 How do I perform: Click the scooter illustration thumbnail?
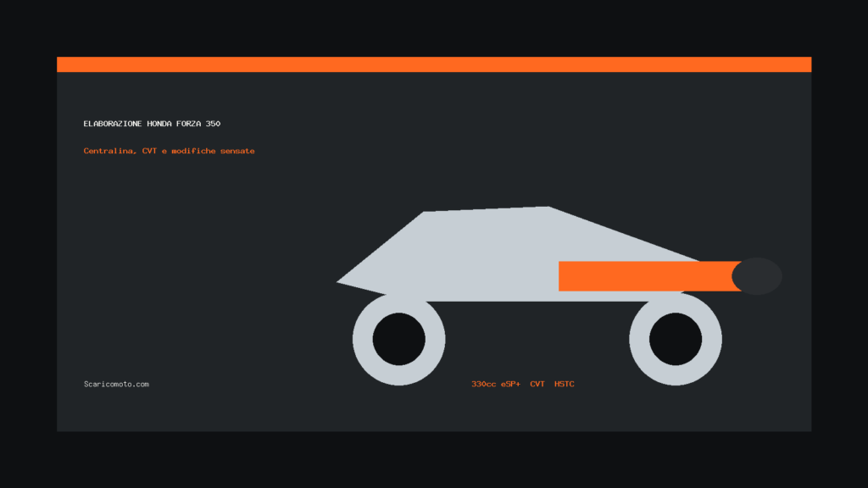(559, 296)
